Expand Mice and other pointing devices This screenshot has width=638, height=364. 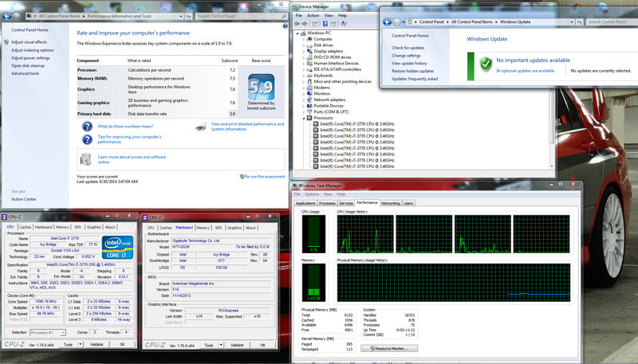(x=304, y=81)
